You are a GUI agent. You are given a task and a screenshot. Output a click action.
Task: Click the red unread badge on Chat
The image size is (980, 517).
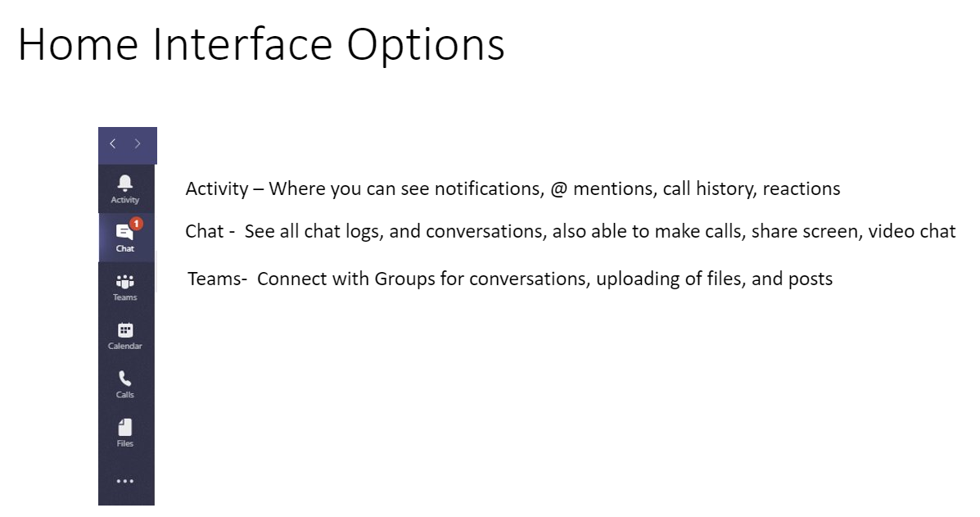coord(136,223)
